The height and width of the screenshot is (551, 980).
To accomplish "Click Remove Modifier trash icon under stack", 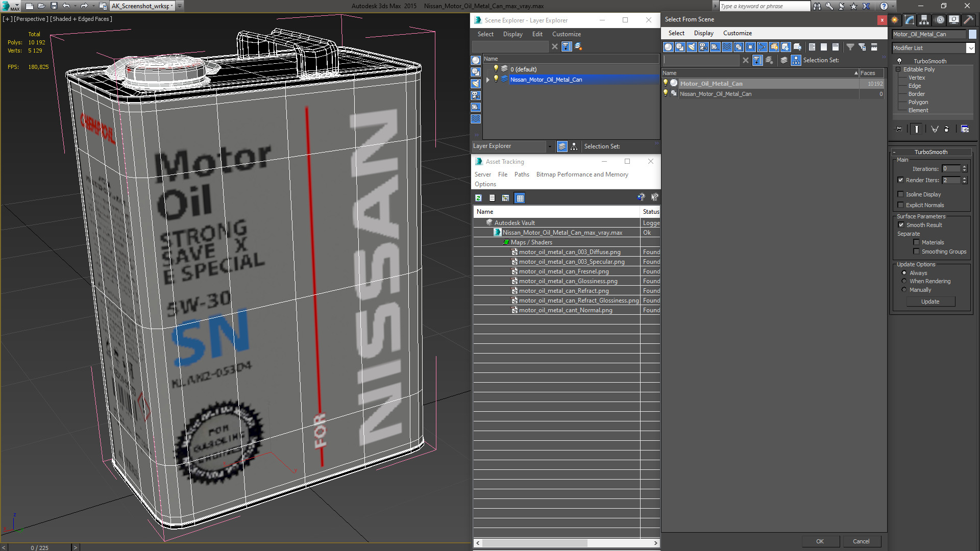I will point(947,129).
